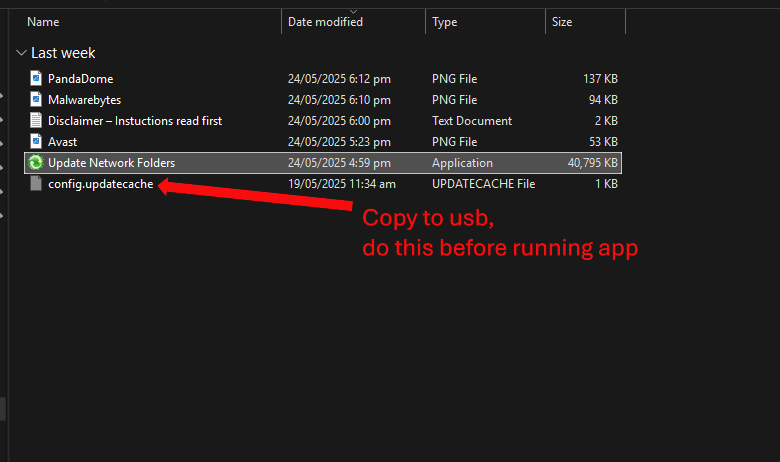The height and width of the screenshot is (462, 780).
Task: Click the Application type cell
Action: click(462, 163)
